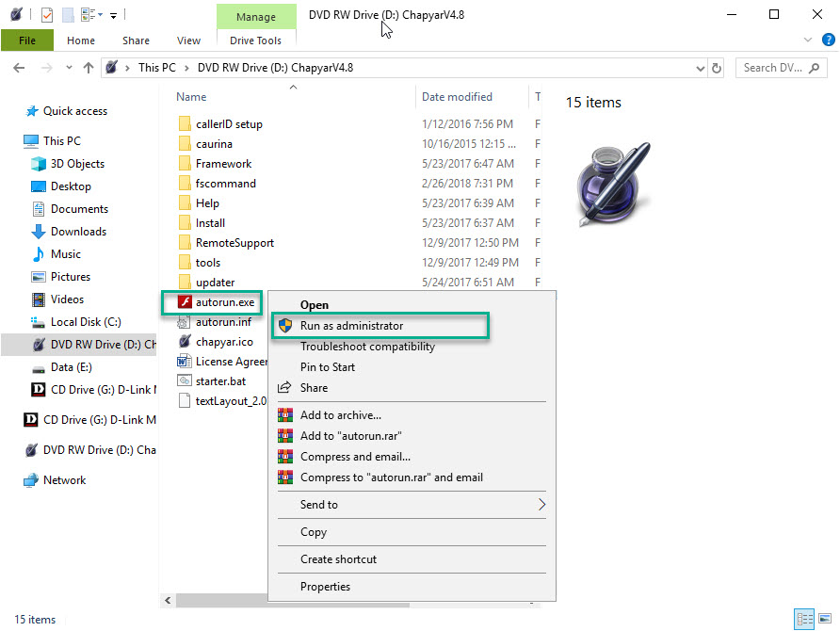
Task: Choose Add to "autorun.rar"
Action: pyautogui.click(x=351, y=436)
